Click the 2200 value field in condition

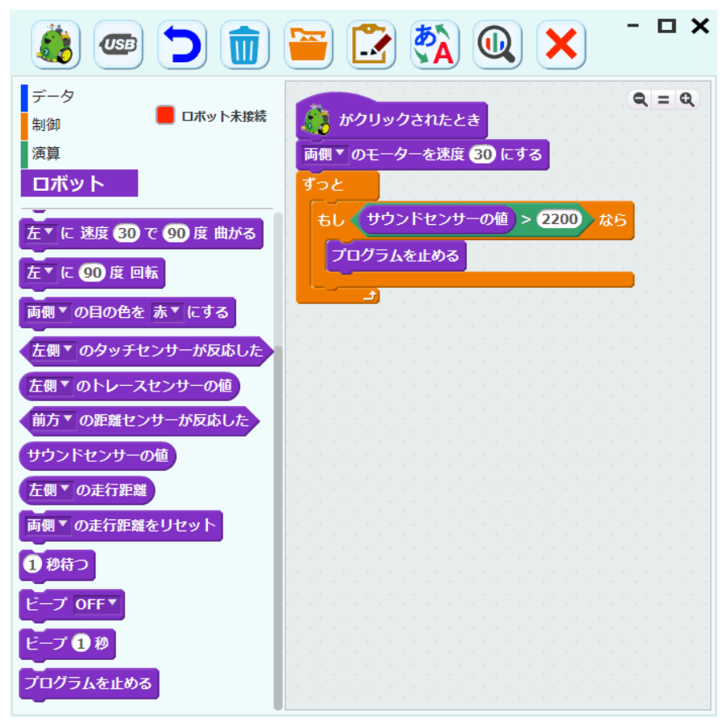tap(560, 218)
